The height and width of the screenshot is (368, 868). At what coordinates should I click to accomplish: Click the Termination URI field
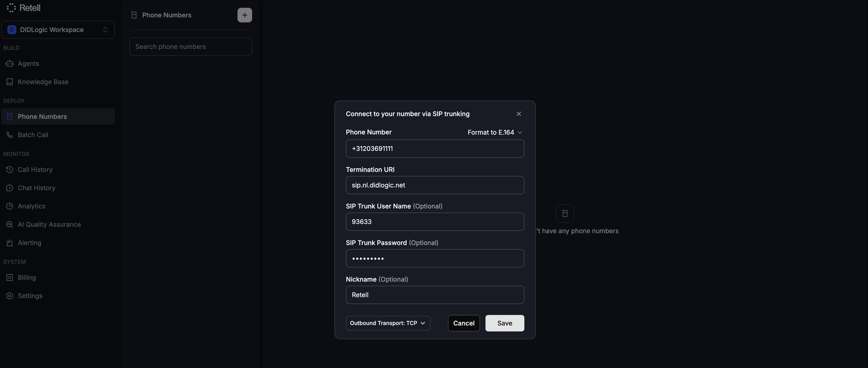coord(435,185)
